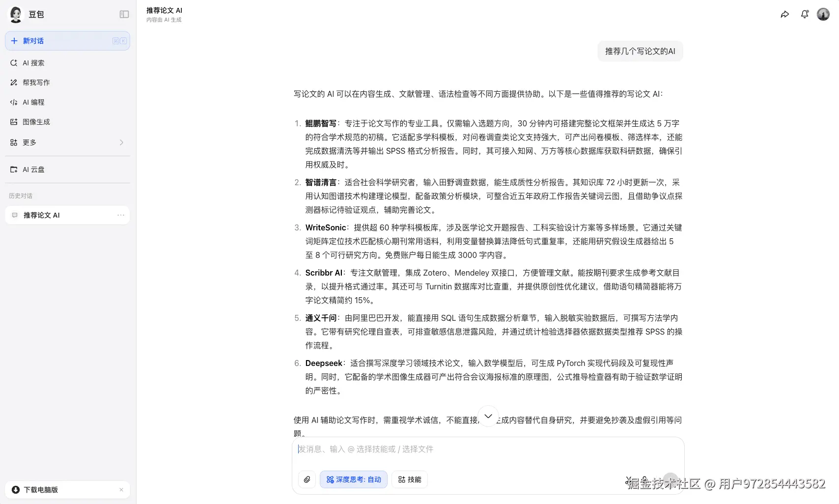839x504 pixels.
Task: Open the AI 搜索 feature
Action: click(x=33, y=62)
